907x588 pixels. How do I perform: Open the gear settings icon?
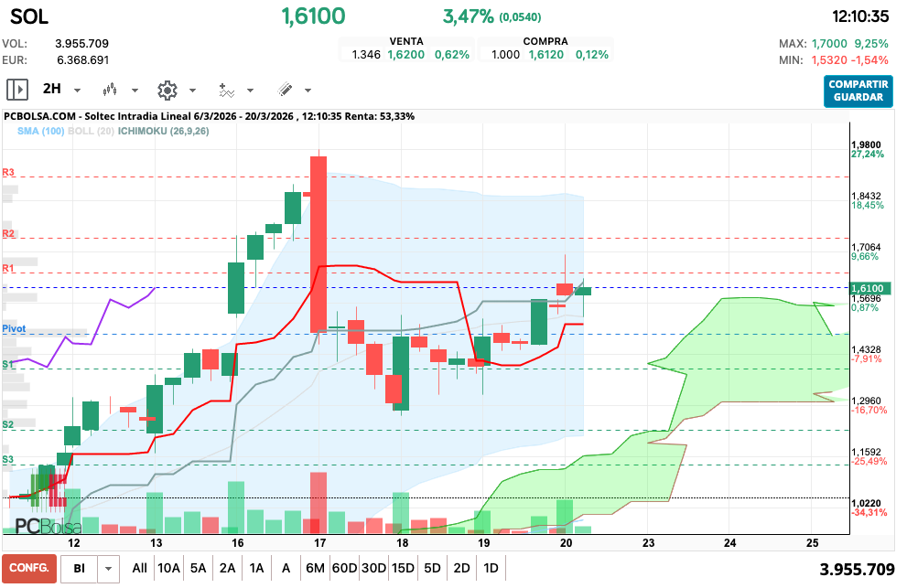[x=167, y=90]
